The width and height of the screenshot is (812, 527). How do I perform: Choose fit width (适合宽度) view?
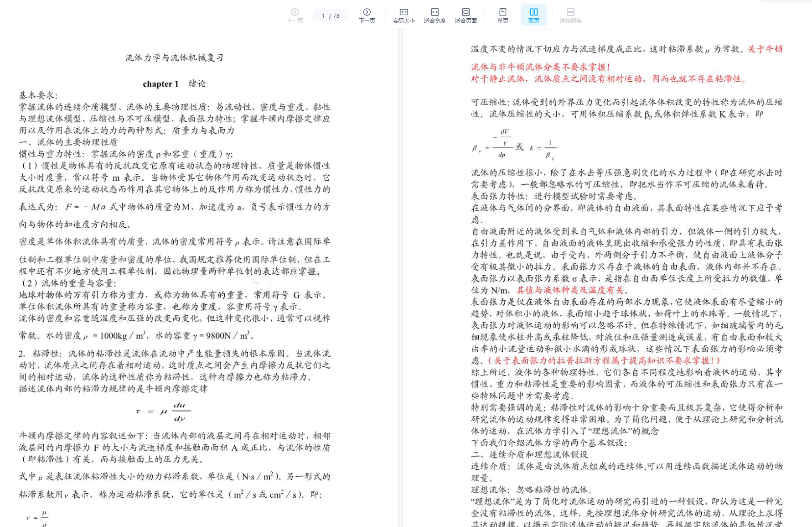click(x=434, y=15)
